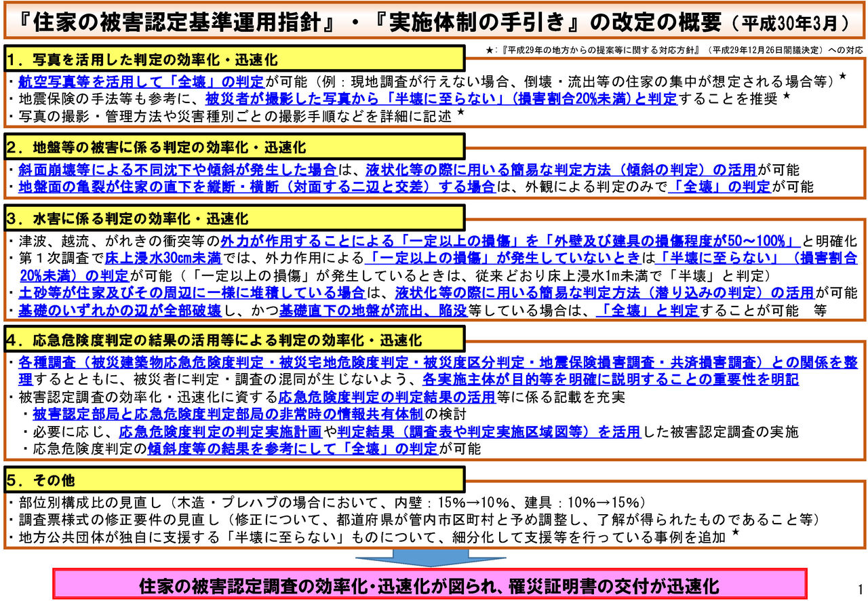Image resolution: width=868 pixels, height=601 pixels.
Task: Open link 液状化等の際に用いる簡易な判定方法（傾斜の判定）の活用
Action: tap(561, 169)
